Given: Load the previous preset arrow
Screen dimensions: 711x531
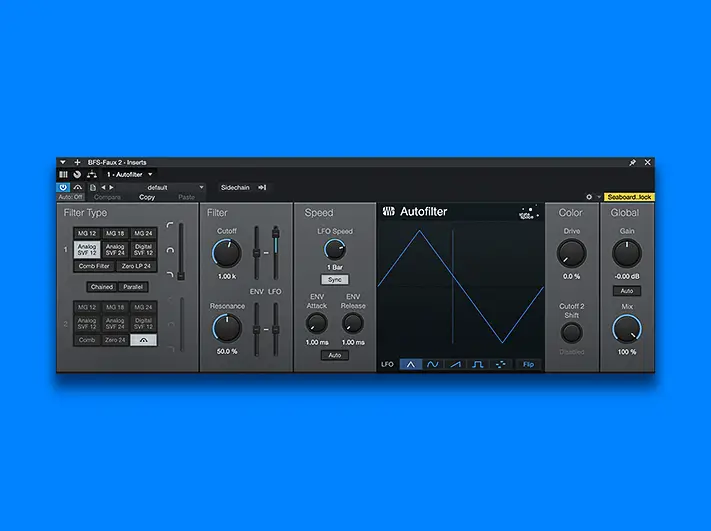Looking at the screenshot, I should 103,187.
